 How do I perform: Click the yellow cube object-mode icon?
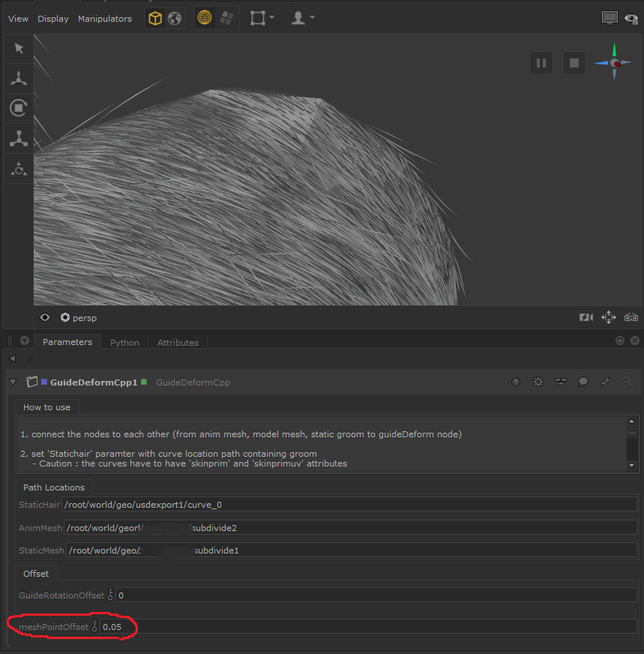(x=155, y=19)
